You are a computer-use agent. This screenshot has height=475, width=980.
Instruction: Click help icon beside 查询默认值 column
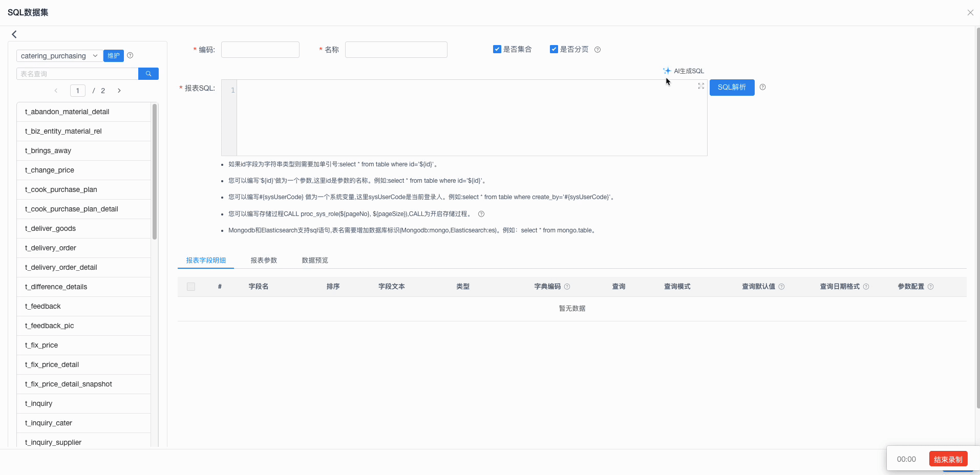point(781,287)
